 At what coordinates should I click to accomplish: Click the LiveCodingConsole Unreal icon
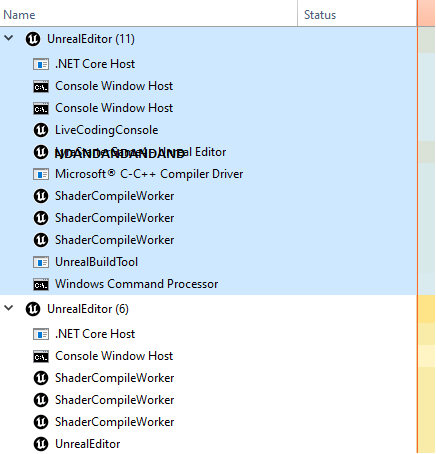pos(41,130)
